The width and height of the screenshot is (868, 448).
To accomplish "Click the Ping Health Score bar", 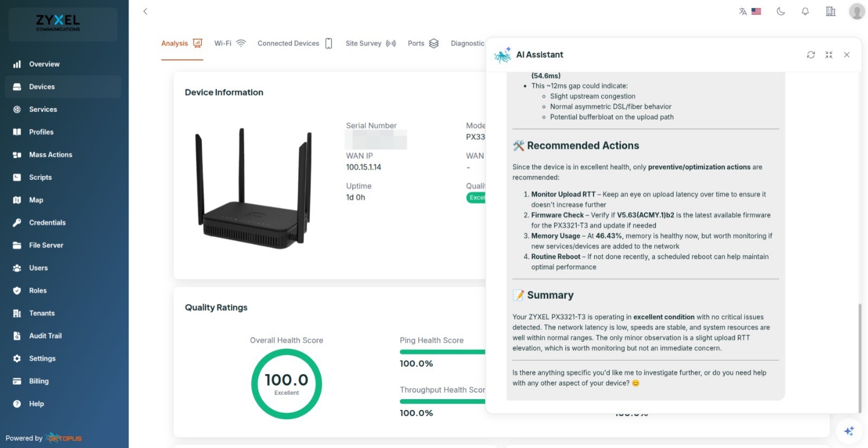I will (x=442, y=352).
